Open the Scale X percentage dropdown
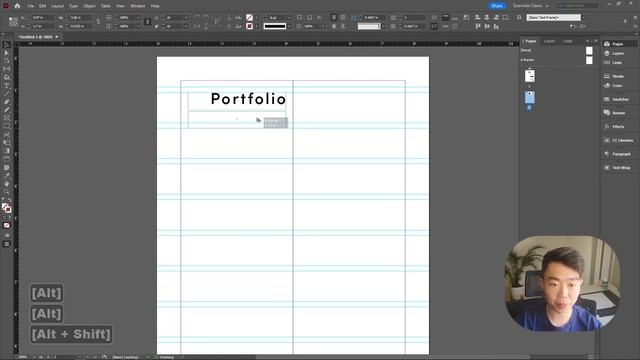The image size is (640, 360). (x=138, y=18)
